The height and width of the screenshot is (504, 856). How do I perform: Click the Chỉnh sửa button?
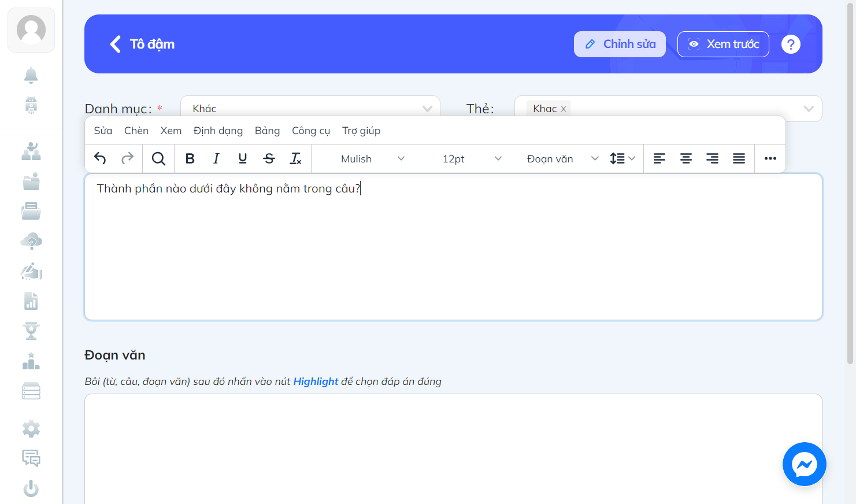click(x=620, y=44)
